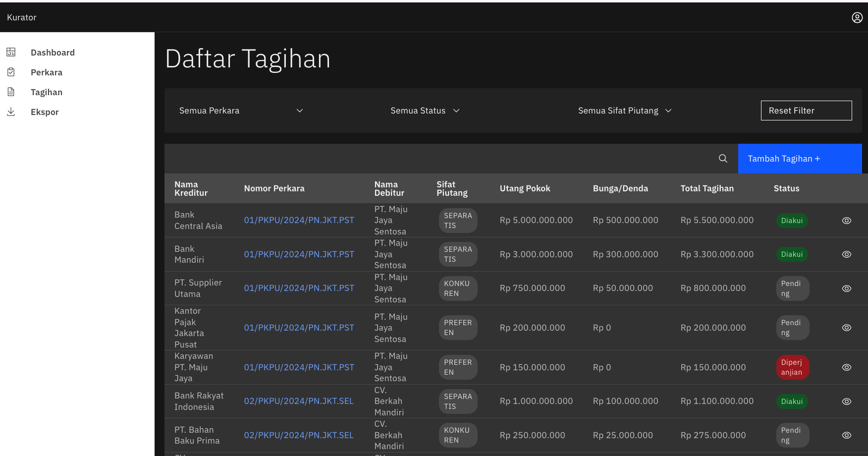868x456 pixels.
Task: Click the Bank Central Asia creditor name
Action: pos(198,221)
